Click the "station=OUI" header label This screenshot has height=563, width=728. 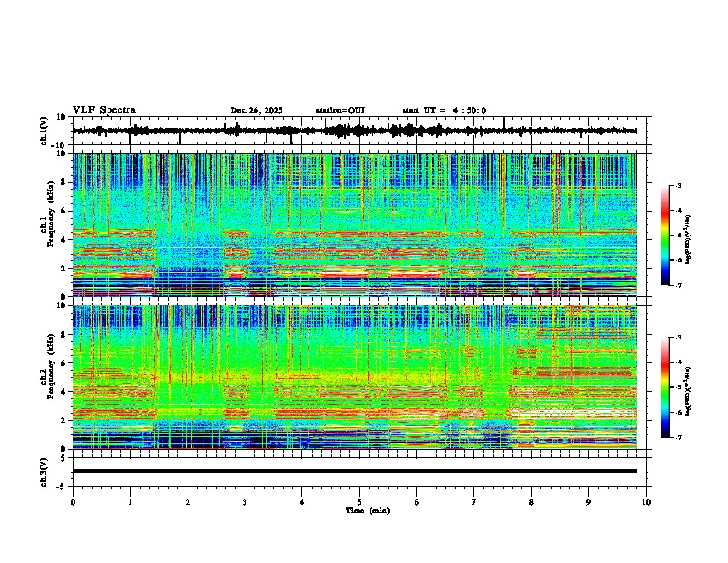340,110
